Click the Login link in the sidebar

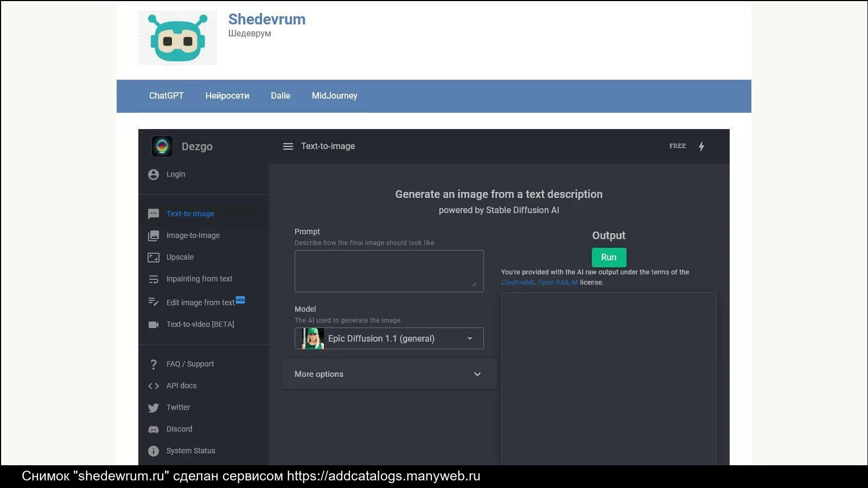point(176,174)
